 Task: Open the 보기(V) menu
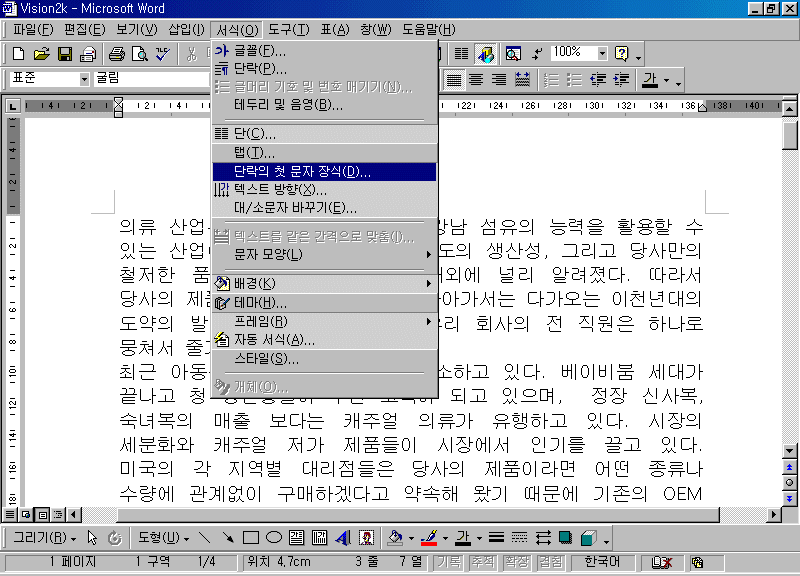click(x=137, y=30)
